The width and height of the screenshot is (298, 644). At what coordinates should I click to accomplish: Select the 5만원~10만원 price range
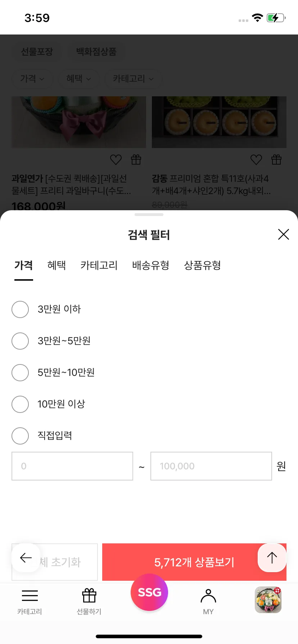pyautogui.click(x=20, y=373)
